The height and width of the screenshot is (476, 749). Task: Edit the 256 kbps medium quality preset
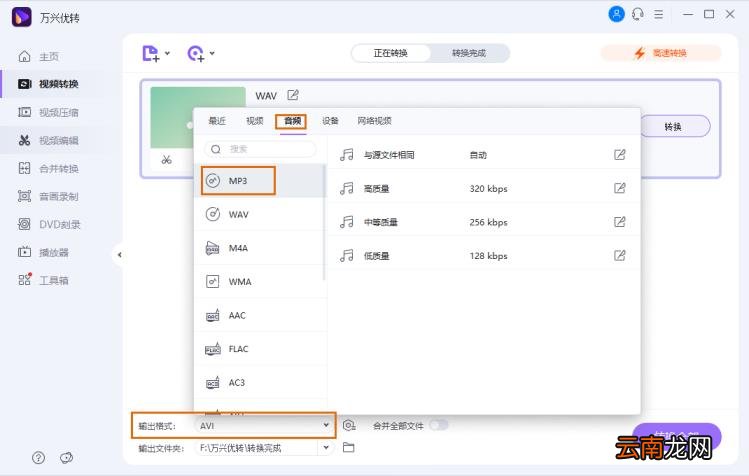pos(620,222)
